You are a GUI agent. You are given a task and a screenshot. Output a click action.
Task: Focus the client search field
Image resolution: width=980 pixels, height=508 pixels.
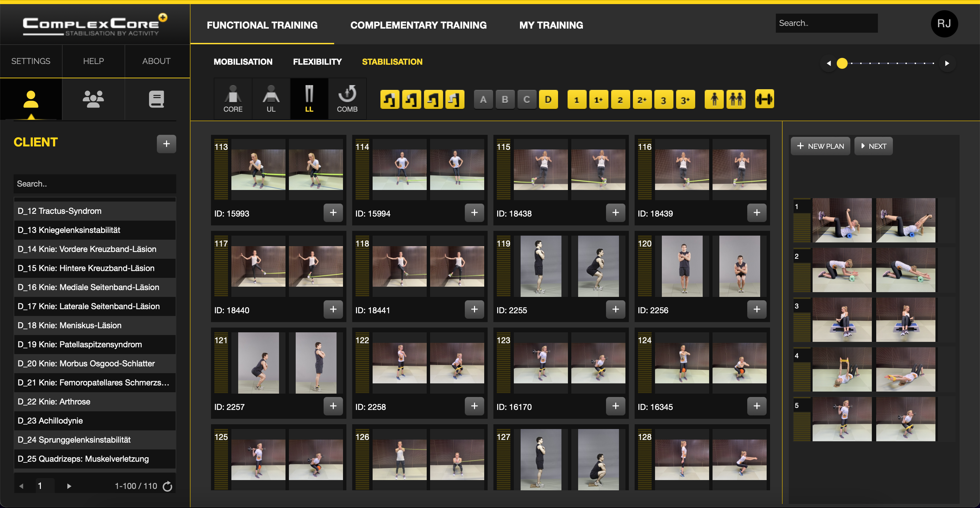point(95,184)
